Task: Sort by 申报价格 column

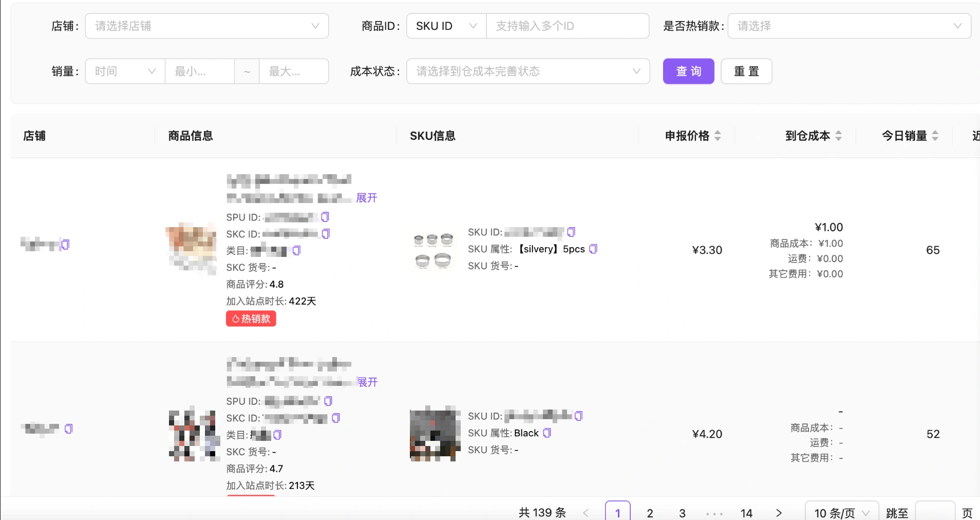Action: (x=718, y=136)
